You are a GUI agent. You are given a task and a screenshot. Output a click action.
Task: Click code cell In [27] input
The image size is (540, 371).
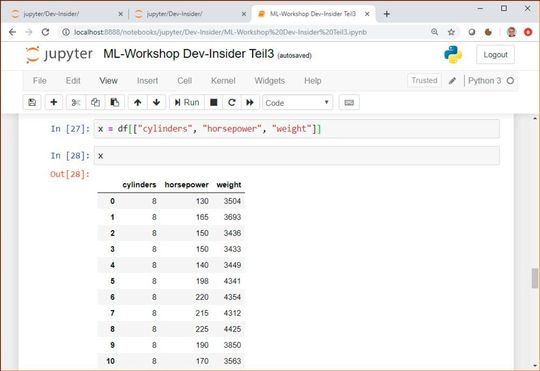click(x=297, y=129)
